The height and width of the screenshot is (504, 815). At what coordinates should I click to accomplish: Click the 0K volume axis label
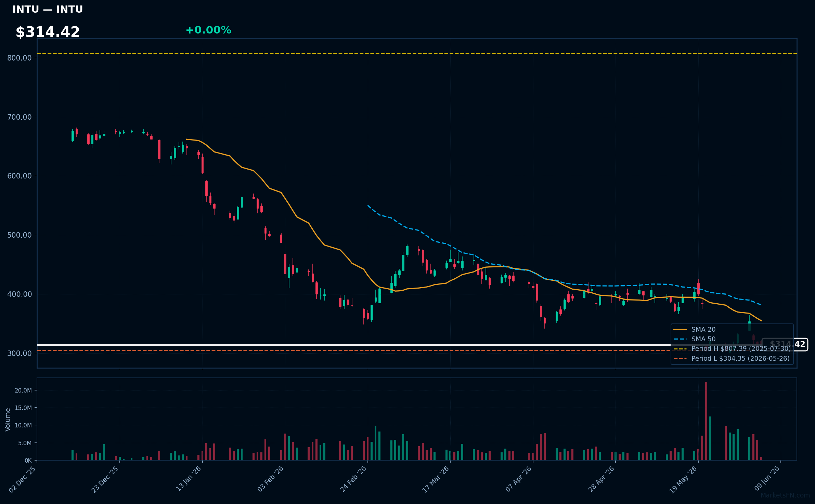28,461
